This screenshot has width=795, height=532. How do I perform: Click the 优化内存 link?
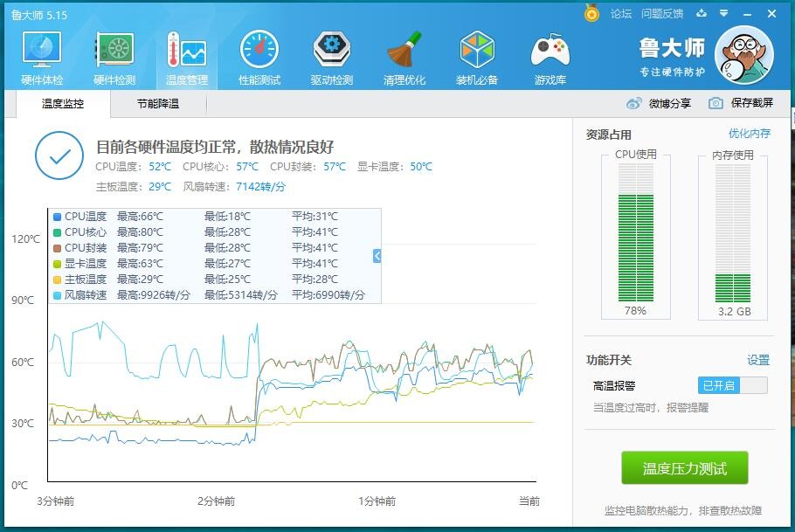[x=750, y=134]
